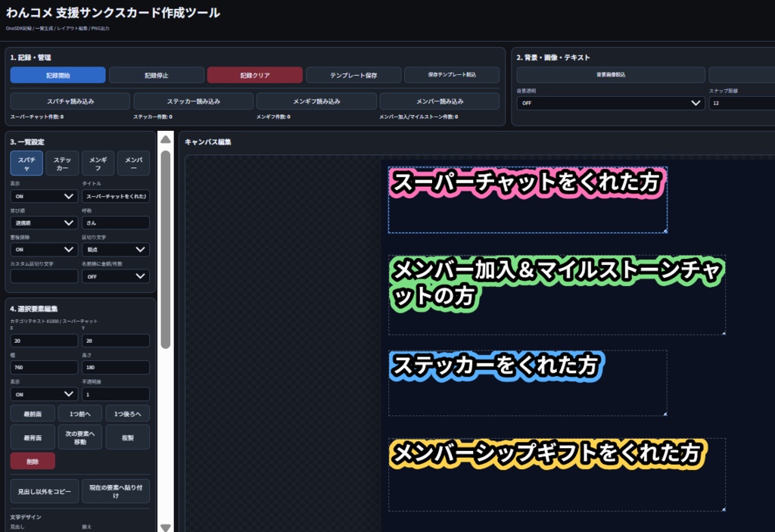The height and width of the screenshot is (532, 775).
Task: Edit the スナップ距離 field showing 12
Action: (742, 103)
